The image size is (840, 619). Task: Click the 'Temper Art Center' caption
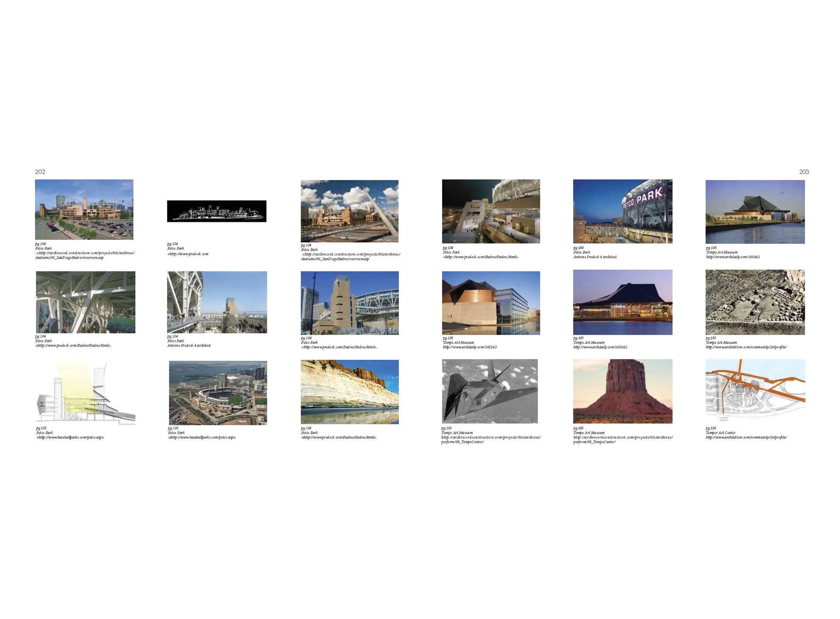click(721, 432)
